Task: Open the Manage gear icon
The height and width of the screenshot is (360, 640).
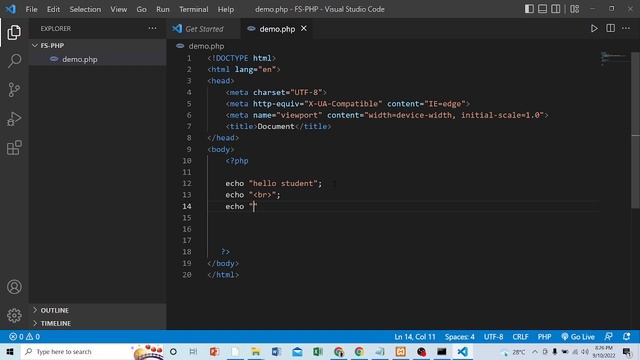Action: (14, 315)
